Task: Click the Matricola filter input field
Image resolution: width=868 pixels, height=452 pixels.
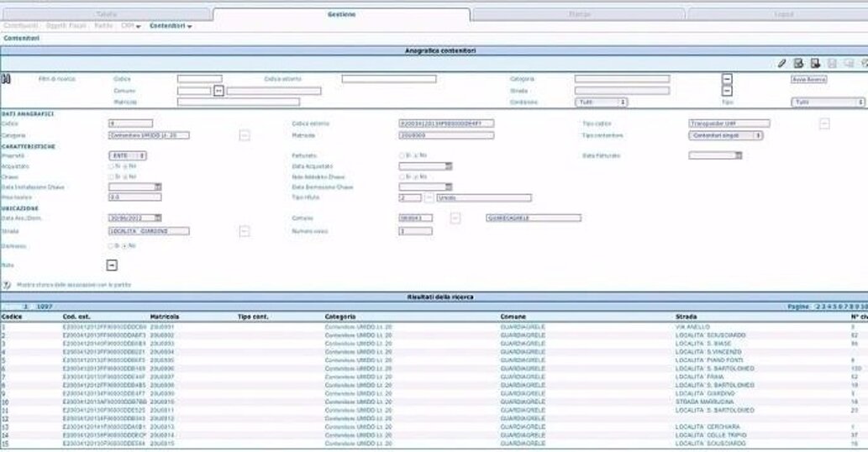Action: (238, 102)
